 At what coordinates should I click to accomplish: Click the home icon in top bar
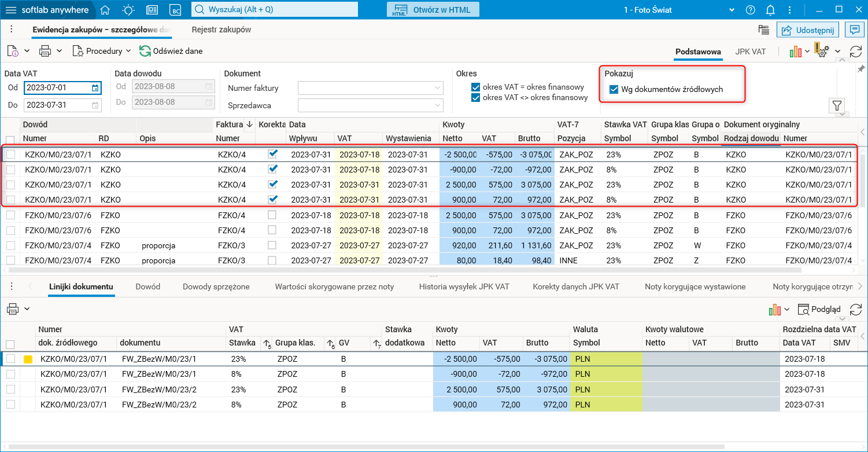[105, 10]
